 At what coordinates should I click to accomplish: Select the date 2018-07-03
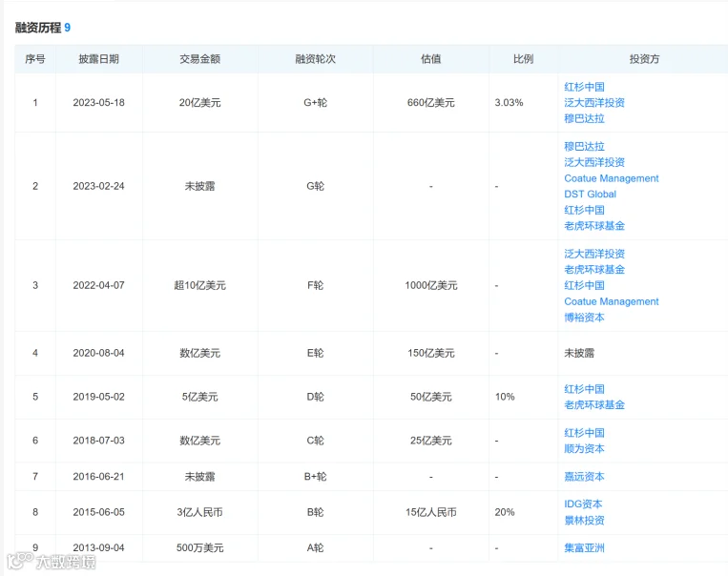point(98,441)
